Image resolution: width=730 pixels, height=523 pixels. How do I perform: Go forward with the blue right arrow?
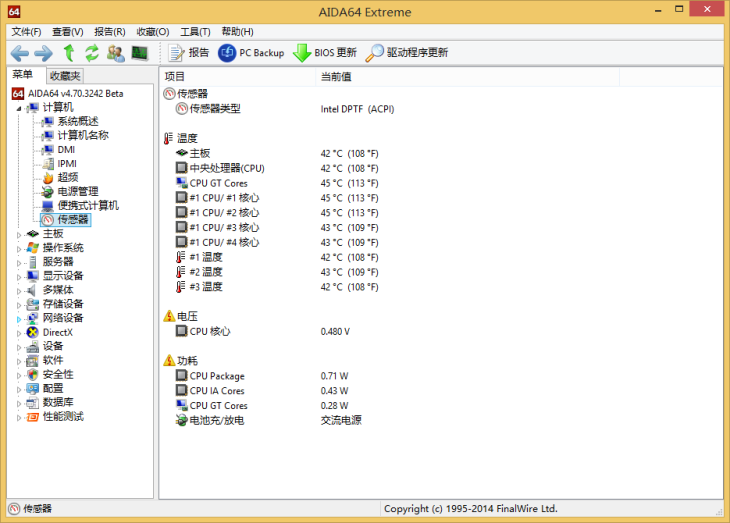[44, 53]
